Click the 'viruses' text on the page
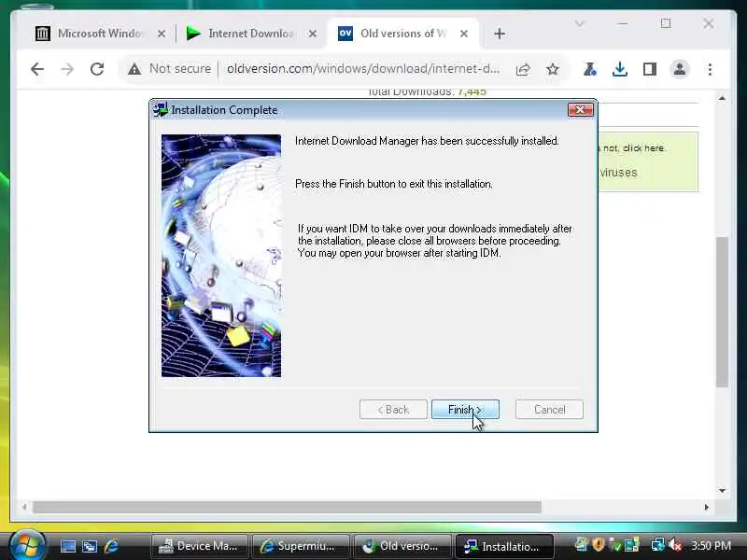The height and width of the screenshot is (560, 747). 618,173
